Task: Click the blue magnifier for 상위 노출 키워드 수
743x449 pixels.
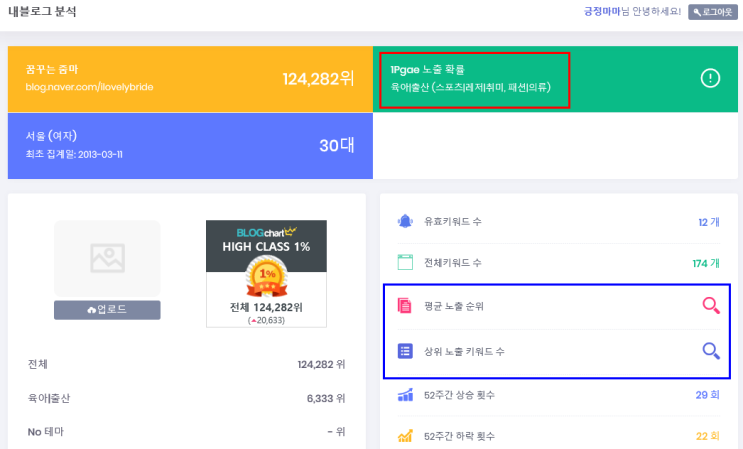Action: 711,351
